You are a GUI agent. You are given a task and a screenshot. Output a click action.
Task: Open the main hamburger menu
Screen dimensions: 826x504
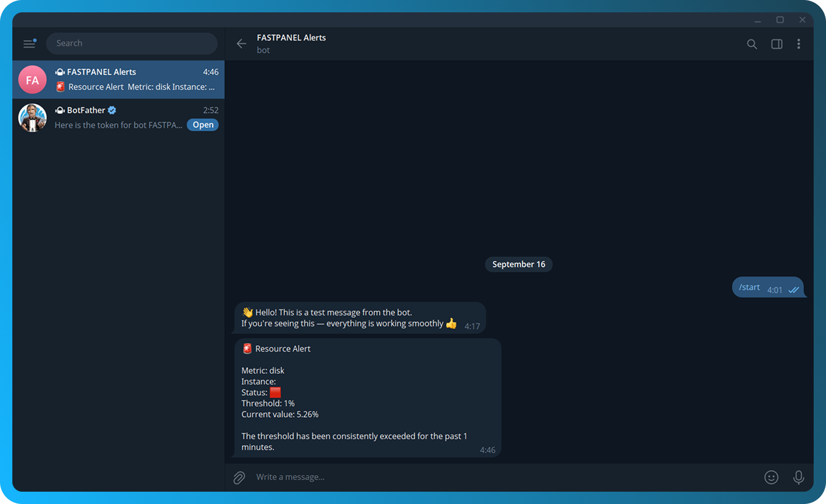29,43
